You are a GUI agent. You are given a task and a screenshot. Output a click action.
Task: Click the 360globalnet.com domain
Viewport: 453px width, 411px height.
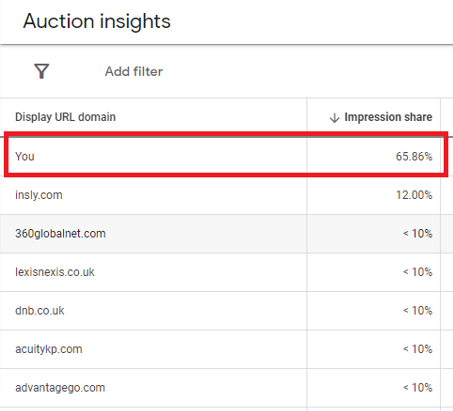point(60,233)
